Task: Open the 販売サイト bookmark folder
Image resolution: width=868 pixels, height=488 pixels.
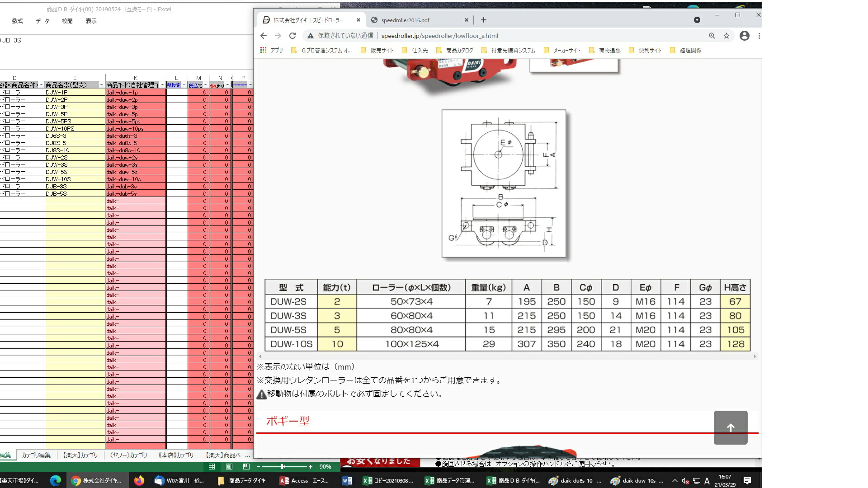Action: (377, 50)
